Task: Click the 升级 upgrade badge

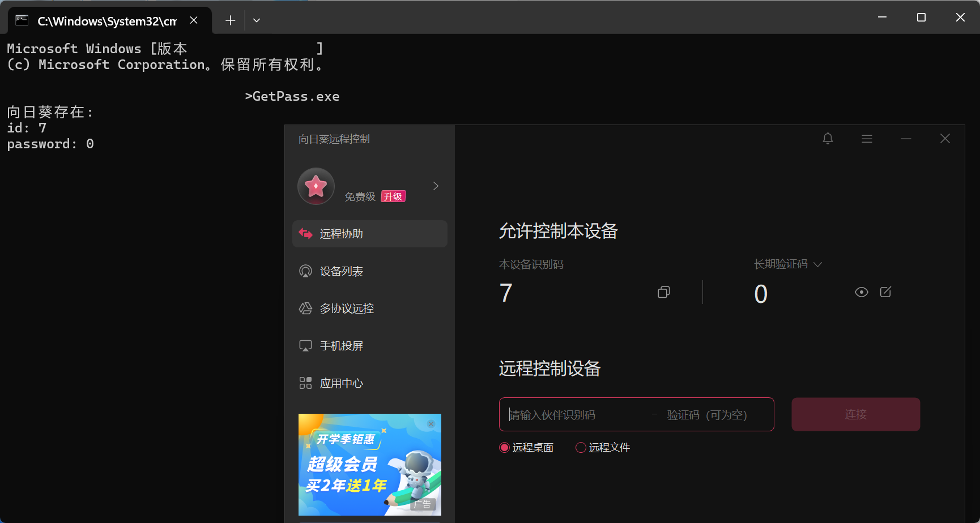Action: (393, 196)
